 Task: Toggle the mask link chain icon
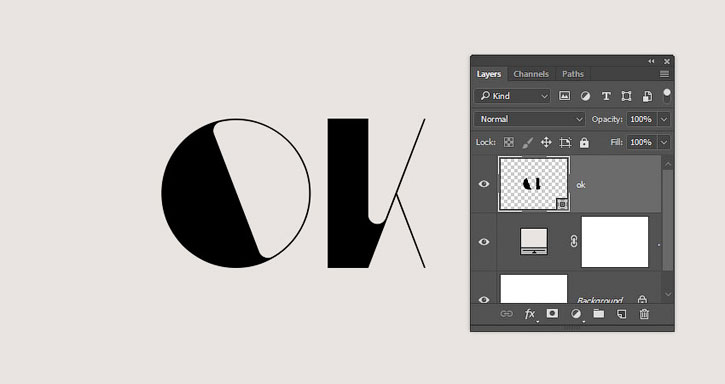tap(574, 242)
